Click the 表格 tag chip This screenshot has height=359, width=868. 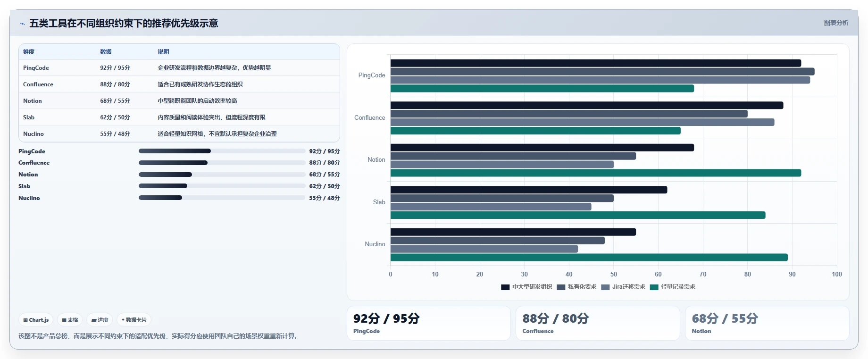70,320
